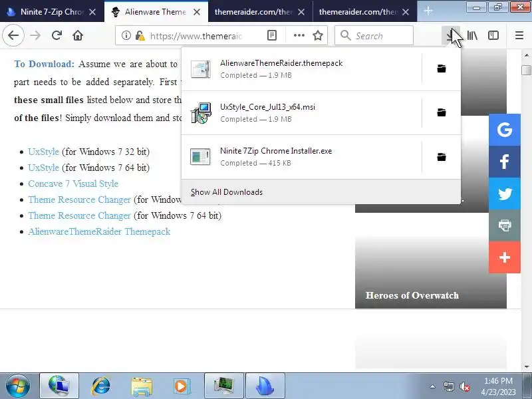Open UxStyle link for Windows 7 64 bit

coord(43,168)
